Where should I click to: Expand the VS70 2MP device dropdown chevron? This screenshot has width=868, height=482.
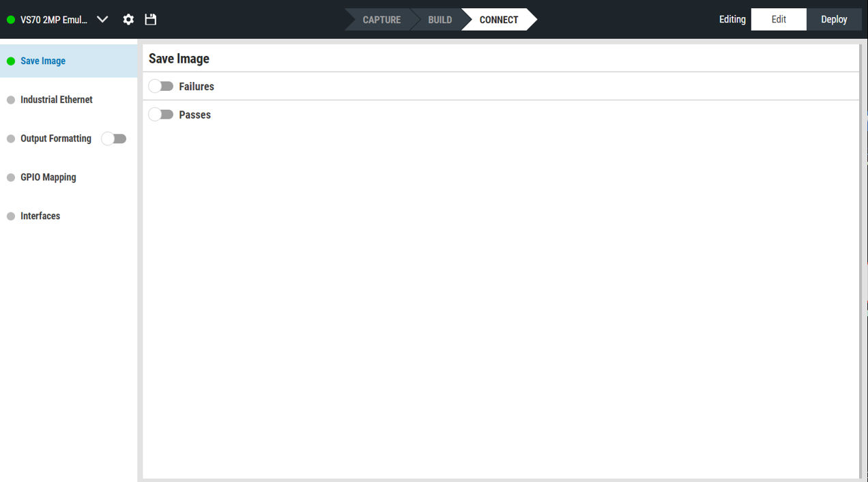point(102,20)
